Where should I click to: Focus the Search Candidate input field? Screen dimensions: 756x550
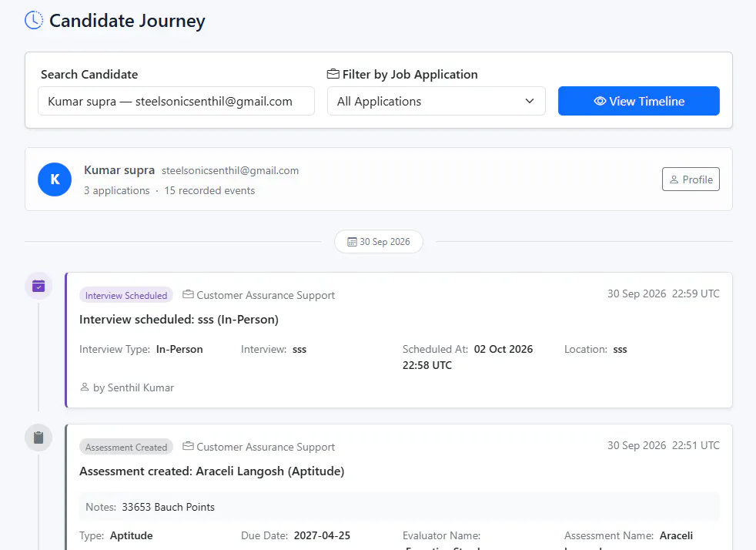[x=176, y=102]
